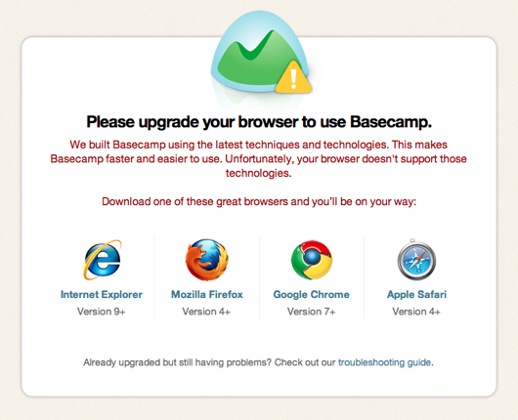Open the Google Chrome download link
This screenshot has height=420, width=518.
[311, 294]
